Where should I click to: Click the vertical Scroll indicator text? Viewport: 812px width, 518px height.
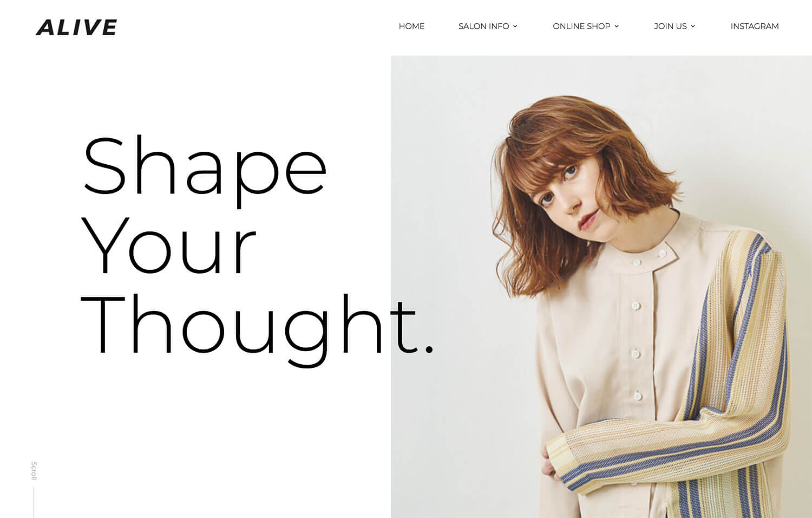[x=34, y=471]
